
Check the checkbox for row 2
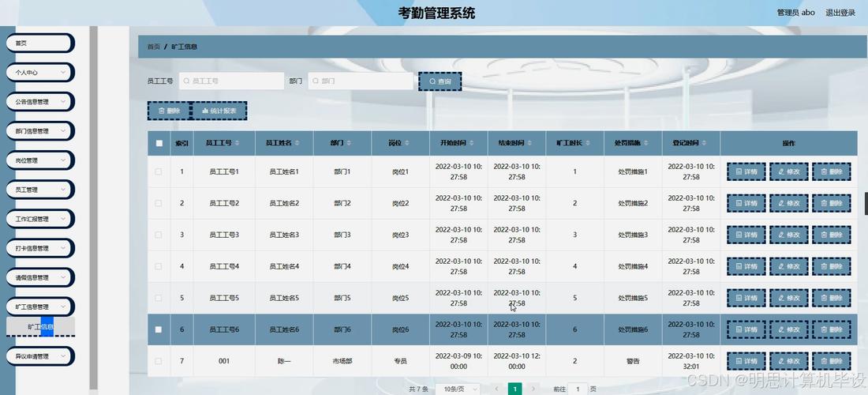pos(159,203)
